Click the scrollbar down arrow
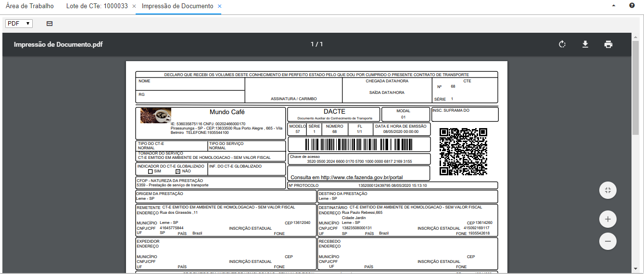Screen dimensions: 644x274 (x=640, y=269)
